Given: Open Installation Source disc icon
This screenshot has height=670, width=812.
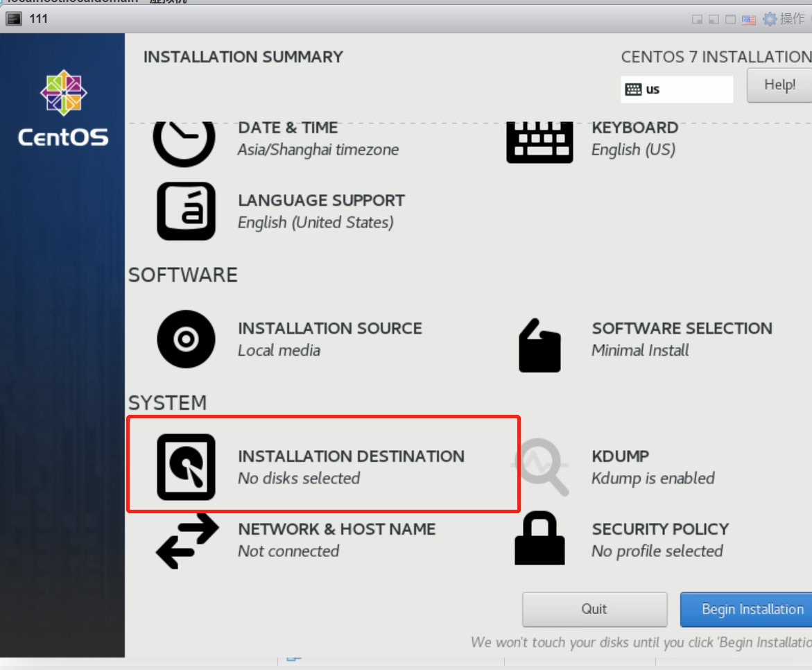Looking at the screenshot, I should click(x=186, y=339).
